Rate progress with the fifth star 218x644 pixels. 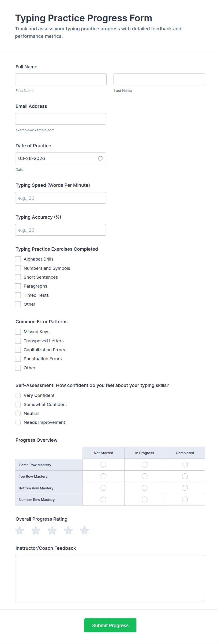tap(85, 530)
